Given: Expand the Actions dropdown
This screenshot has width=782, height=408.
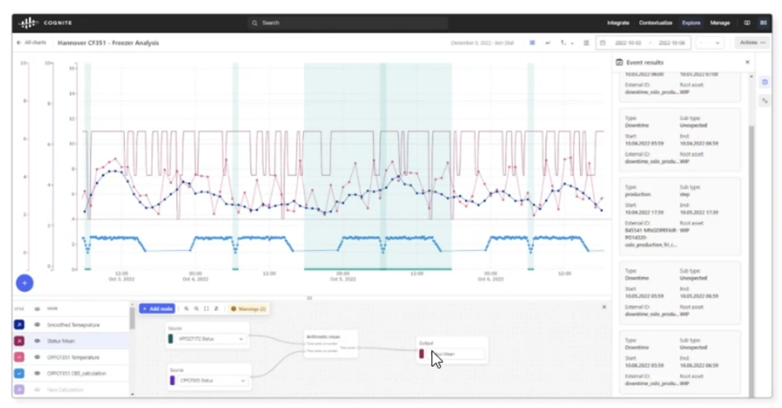Looking at the screenshot, I should pos(750,43).
